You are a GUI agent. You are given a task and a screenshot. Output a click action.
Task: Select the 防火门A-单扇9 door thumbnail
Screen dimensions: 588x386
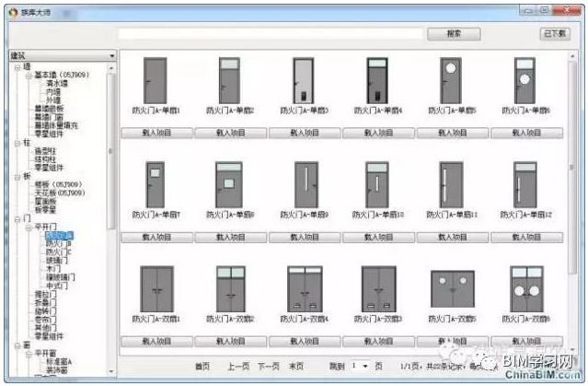pyautogui.click(x=306, y=185)
